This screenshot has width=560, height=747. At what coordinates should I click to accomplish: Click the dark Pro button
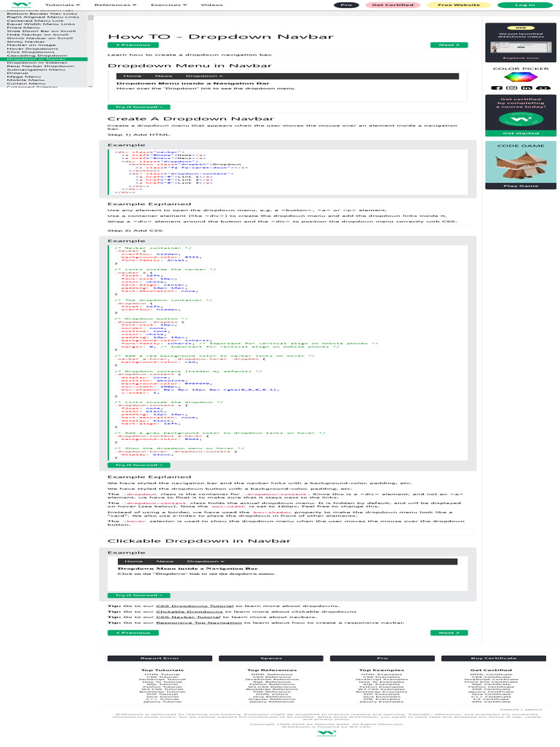click(x=346, y=5)
